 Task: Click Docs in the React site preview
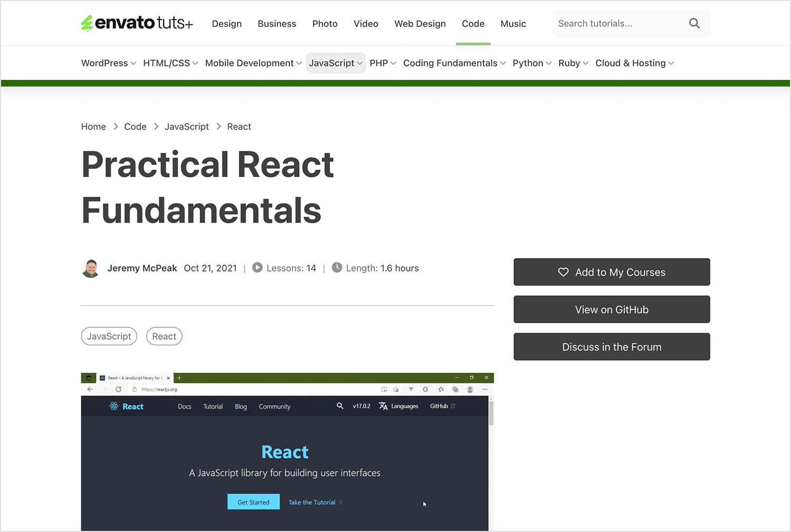pyautogui.click(x=185, y=407)
